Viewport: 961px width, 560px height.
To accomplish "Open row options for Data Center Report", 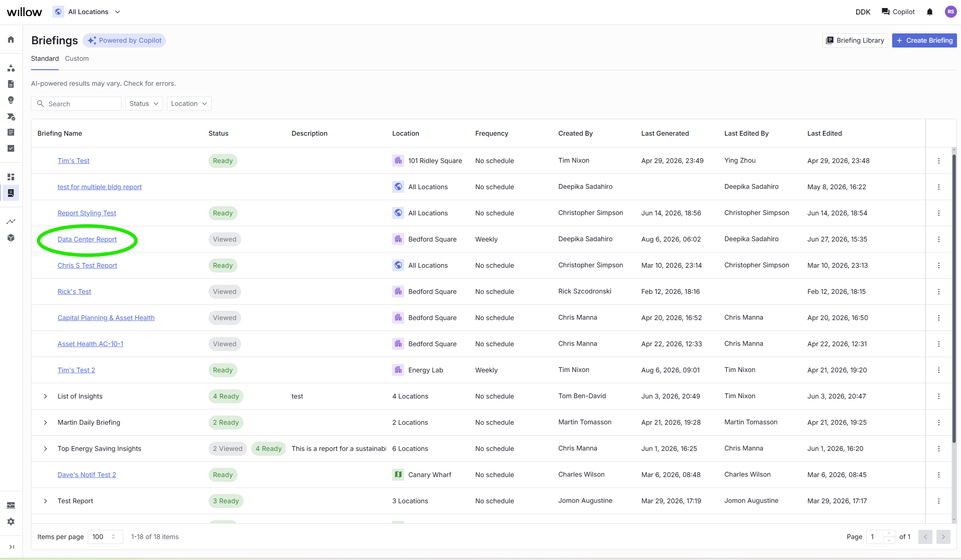I will 939,239.
